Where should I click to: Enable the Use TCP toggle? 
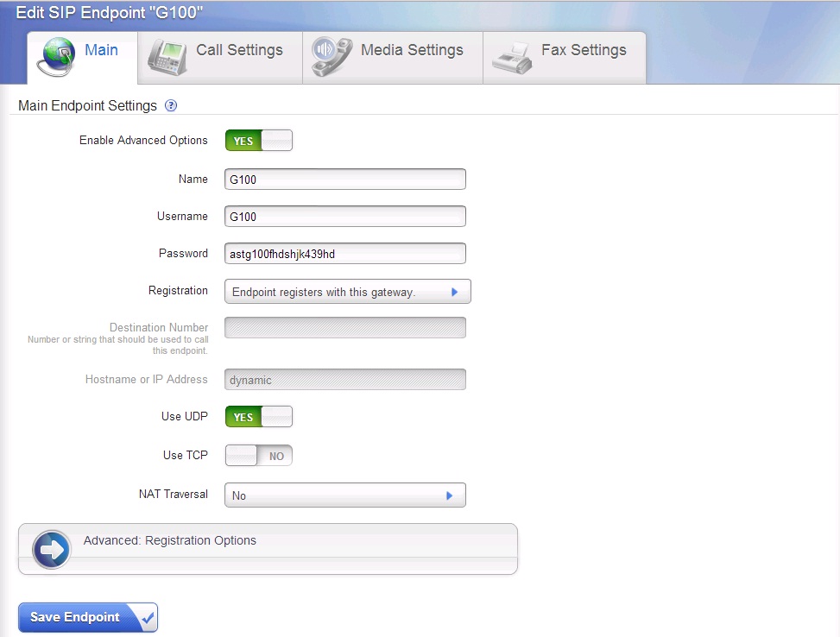[x=259, y=456]
